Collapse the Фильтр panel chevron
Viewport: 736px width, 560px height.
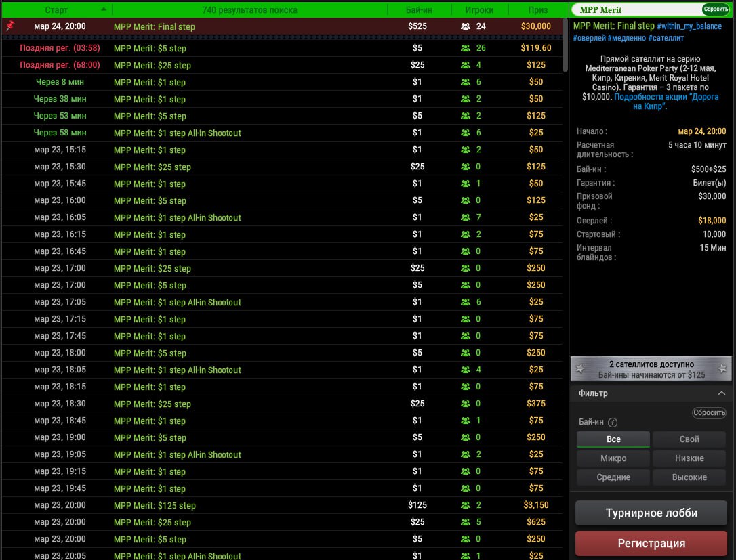click(x=722, y=393)
